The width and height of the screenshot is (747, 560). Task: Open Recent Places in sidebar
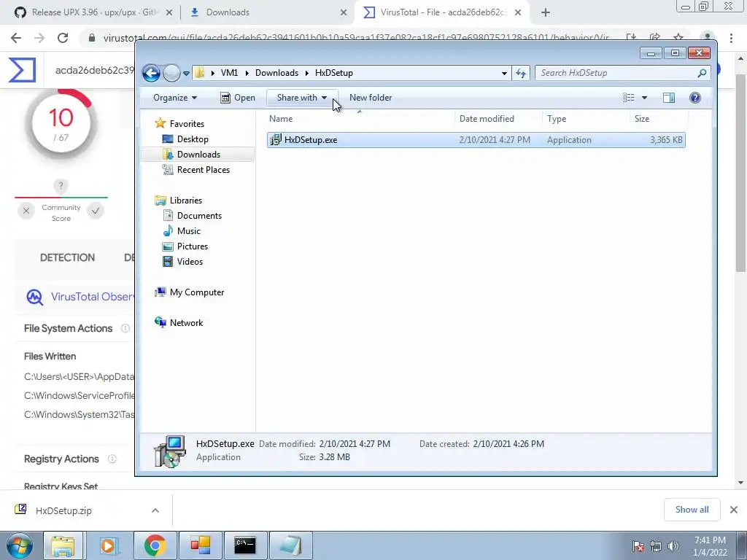point(196,169)
